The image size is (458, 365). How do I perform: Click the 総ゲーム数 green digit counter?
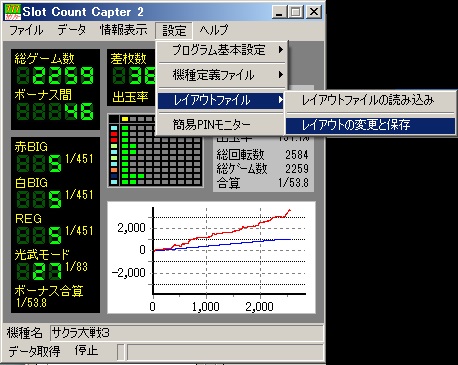click(x=55, y=76)
